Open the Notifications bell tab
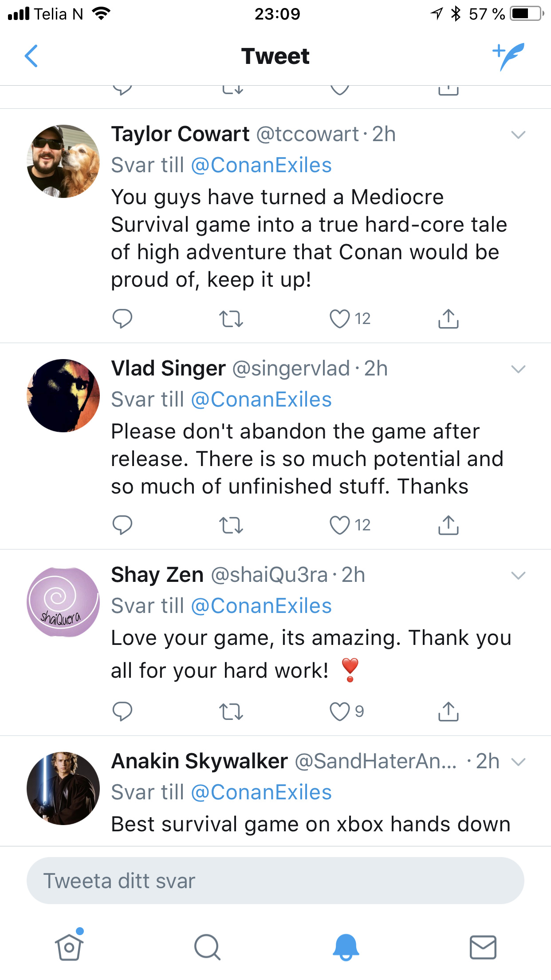The width and height of the screenshot is (551, 980). tap(346, 947)
